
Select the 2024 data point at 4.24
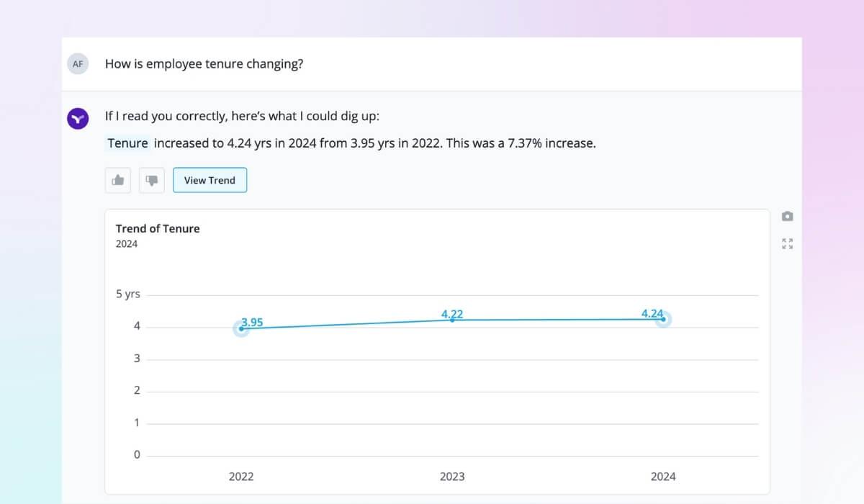663,319
